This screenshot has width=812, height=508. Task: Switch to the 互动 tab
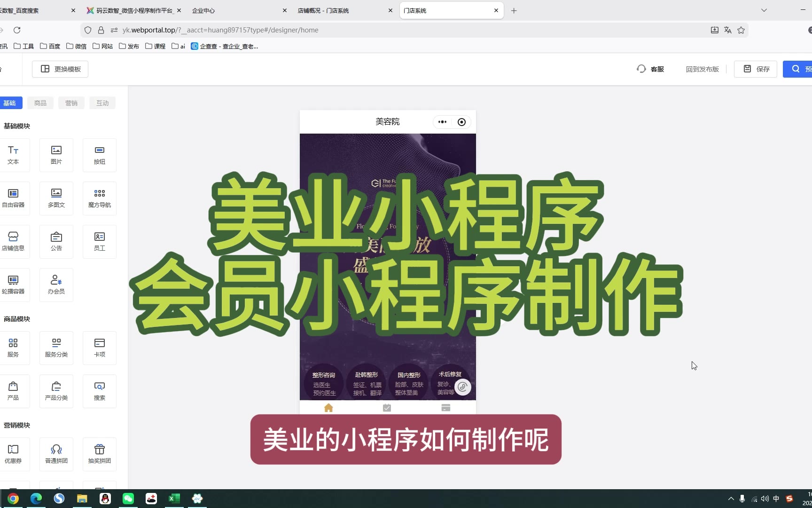(x=102, y=103)
